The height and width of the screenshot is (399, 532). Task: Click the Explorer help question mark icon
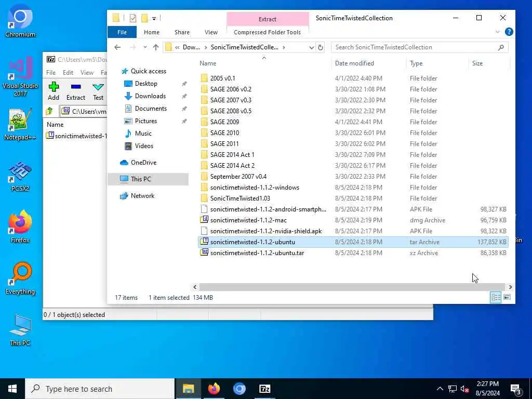pos(509,32)
